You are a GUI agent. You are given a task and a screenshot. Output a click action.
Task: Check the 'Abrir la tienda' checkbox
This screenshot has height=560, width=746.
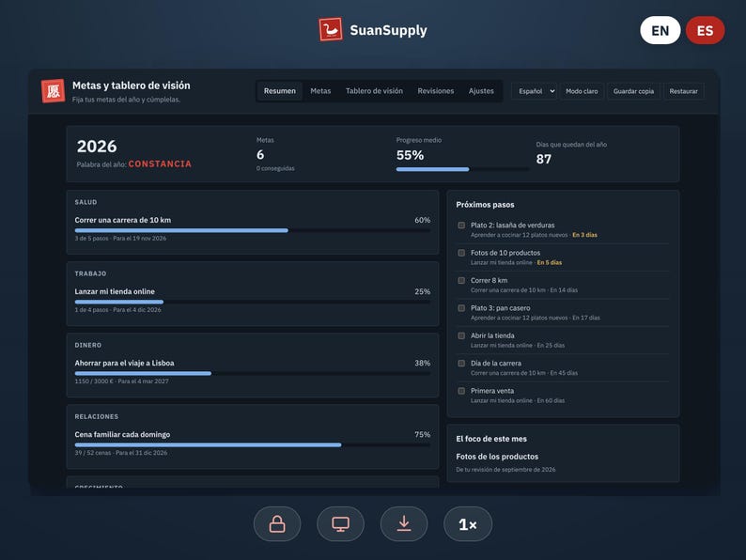click(461, 335)
